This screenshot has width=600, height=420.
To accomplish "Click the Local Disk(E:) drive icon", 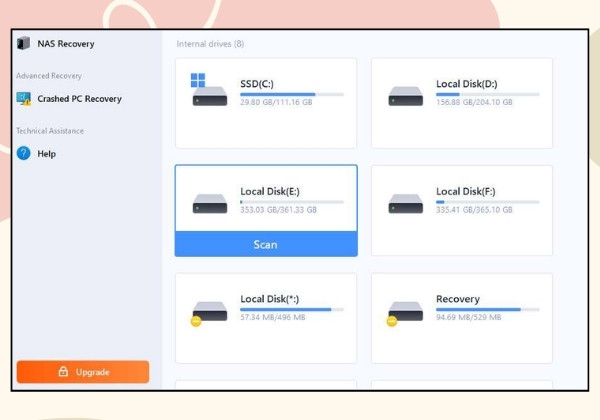I will pyautogui.click(x=210, y=203).
